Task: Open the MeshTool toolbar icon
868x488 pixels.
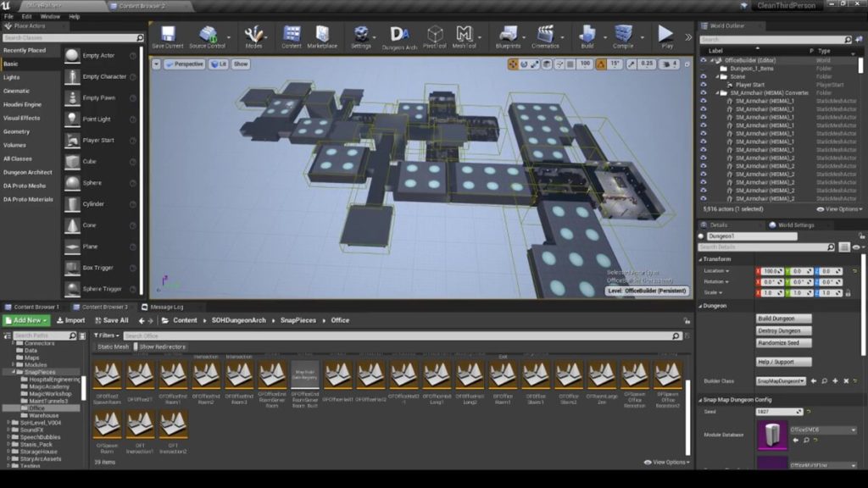Action: (464, 35)
